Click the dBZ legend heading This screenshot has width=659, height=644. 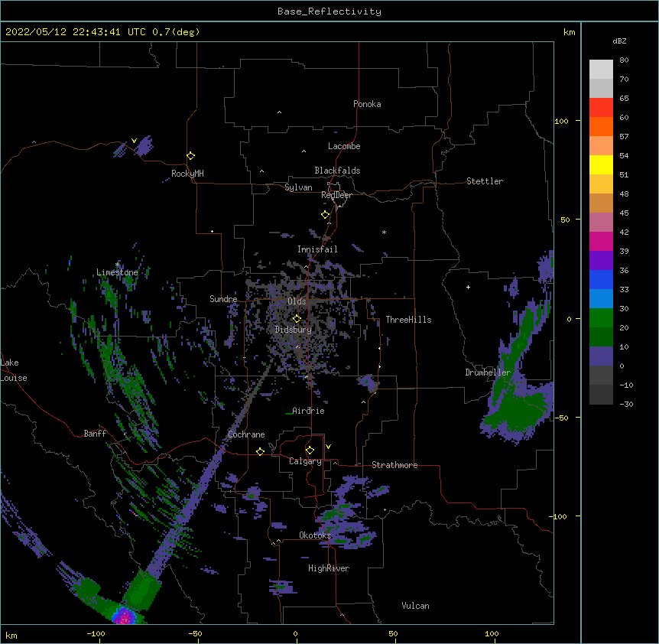tap(619, 41)
